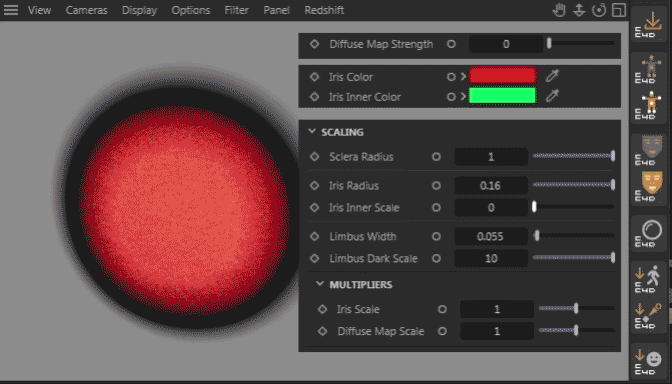Toggle keyframe diamond for Limbus Width
The width and height of the screenshot is (672, 384).
point(315,237)
